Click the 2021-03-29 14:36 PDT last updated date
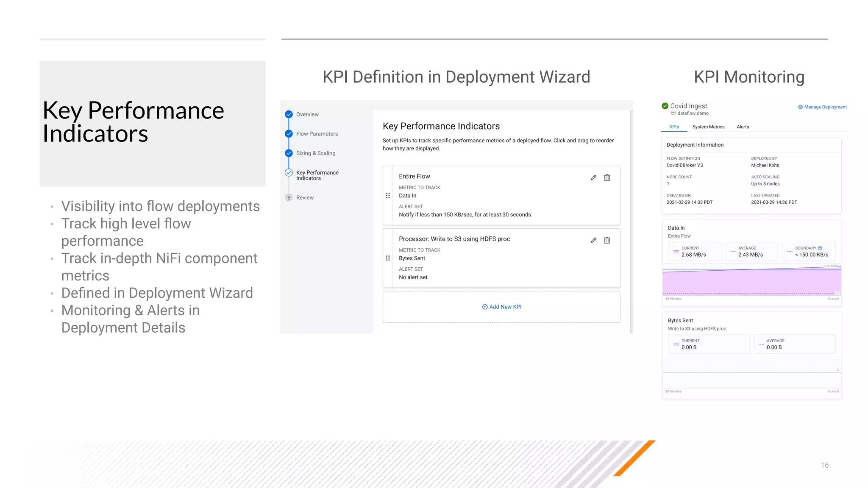The image size is (868, 488). pyautogui.click(x=774, y=202)
